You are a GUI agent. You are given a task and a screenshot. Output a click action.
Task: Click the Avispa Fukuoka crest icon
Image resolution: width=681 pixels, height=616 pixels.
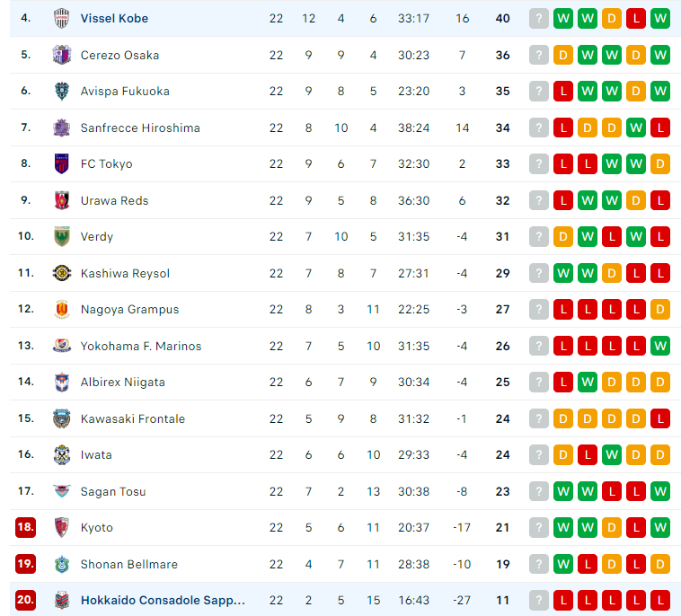[62, 92]
